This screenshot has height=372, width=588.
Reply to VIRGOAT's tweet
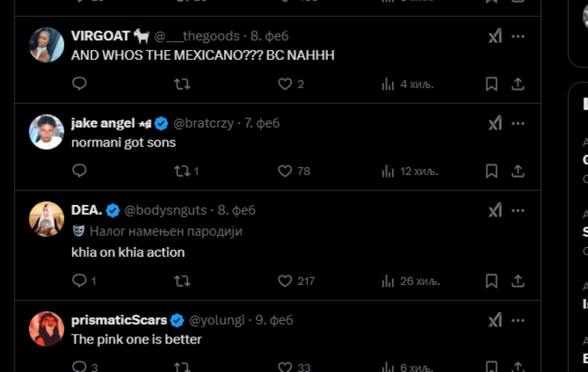[x=79, y=84]
